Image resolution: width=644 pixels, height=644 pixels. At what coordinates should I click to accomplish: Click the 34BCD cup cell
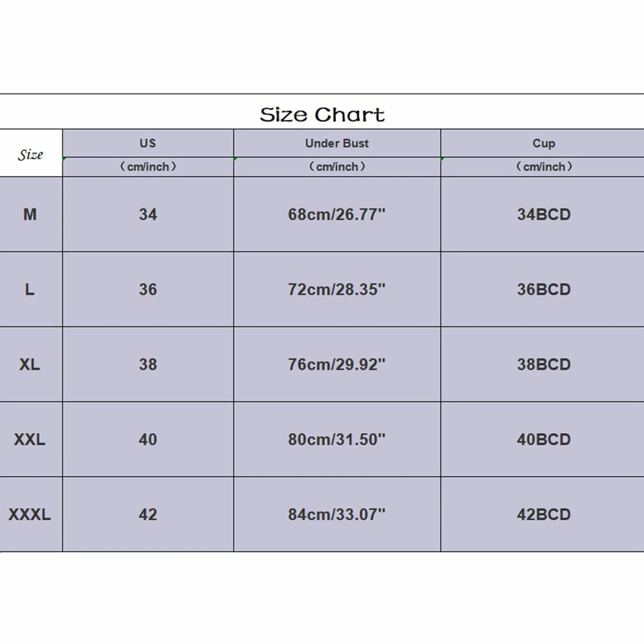(x=543, y=214)
